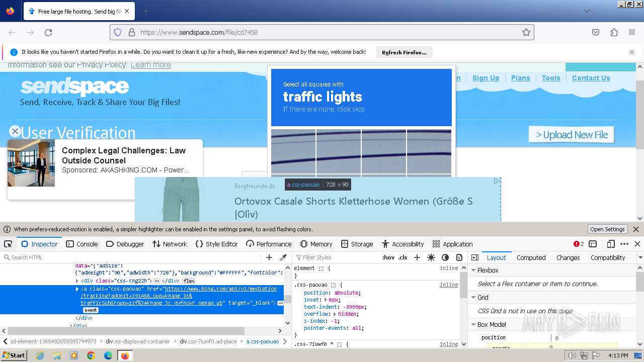Collapse the Flexbox section

pos(473,270)
